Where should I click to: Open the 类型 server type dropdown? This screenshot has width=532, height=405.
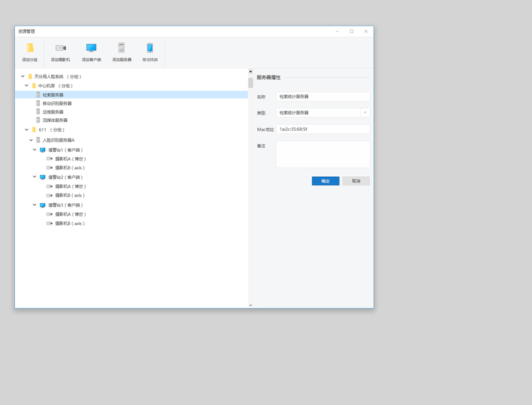coord(365,113)
